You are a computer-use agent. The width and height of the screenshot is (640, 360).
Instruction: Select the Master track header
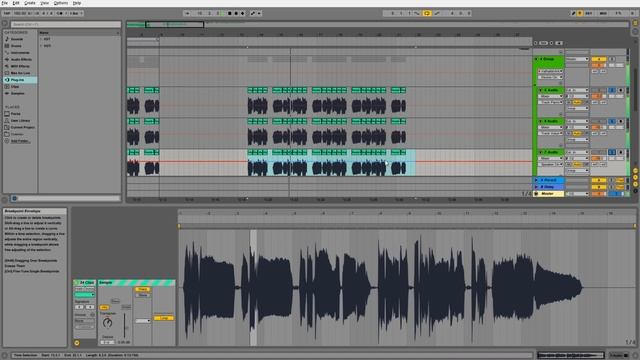coord(549,193)
